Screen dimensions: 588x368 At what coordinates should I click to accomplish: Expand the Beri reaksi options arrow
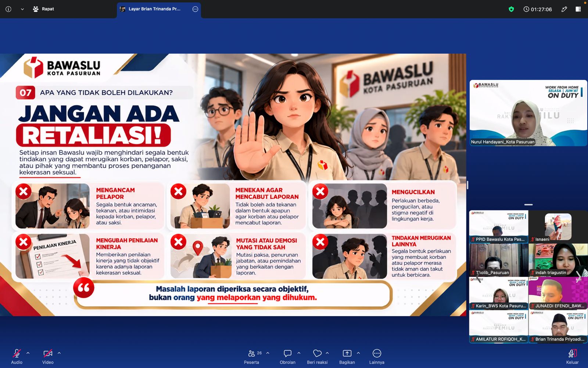click(x=327, y=353)
